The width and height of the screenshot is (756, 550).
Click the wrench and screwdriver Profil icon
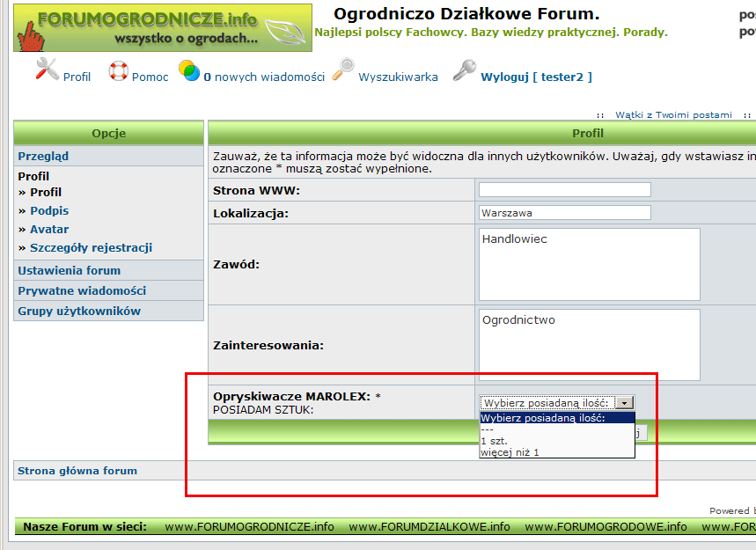click(x=48, y=69)
